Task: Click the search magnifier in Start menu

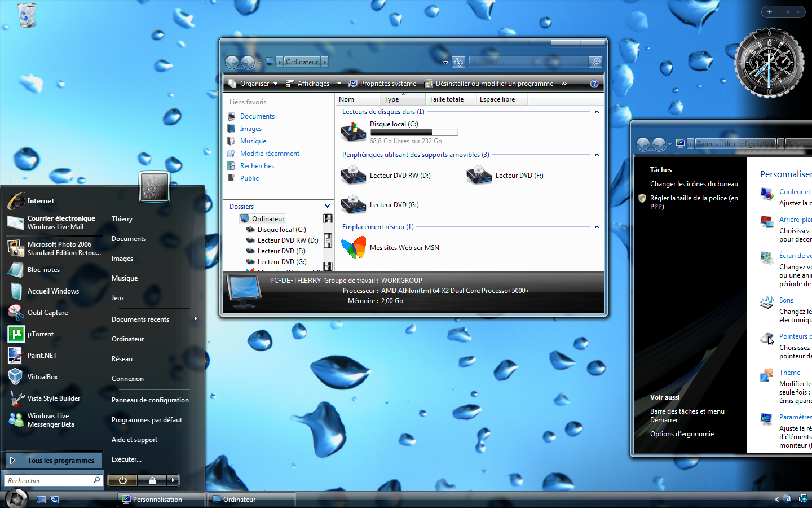Action: (96, 480)
